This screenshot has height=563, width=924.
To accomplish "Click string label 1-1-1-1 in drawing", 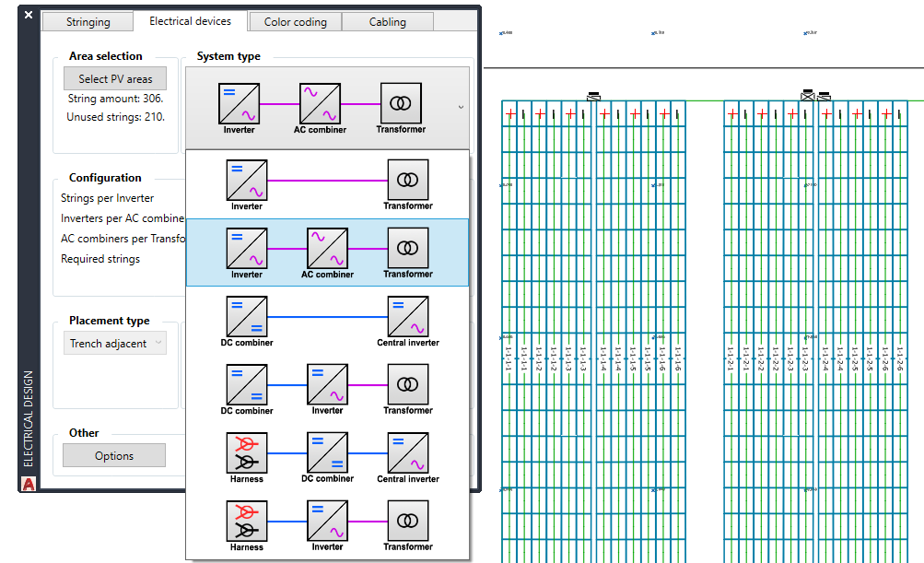I will click(509, 359).
